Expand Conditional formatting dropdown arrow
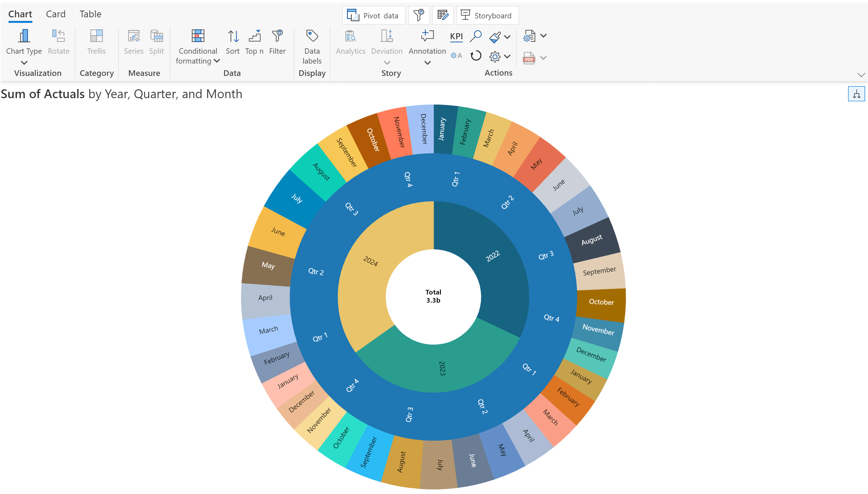868x494 pixels. tap(217, 61)
